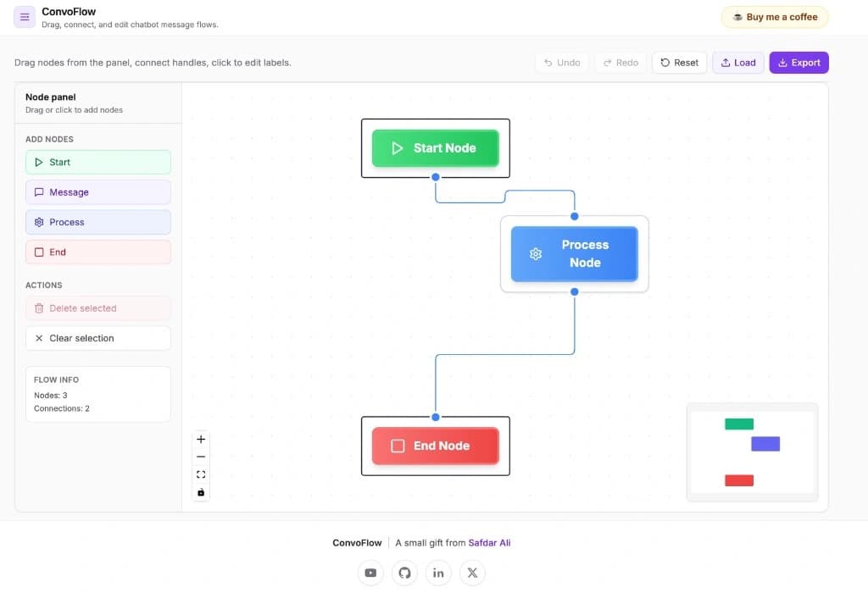Add an End node from the panel
Viewport: 868px width, 593px height.
(x=98, y=252)
